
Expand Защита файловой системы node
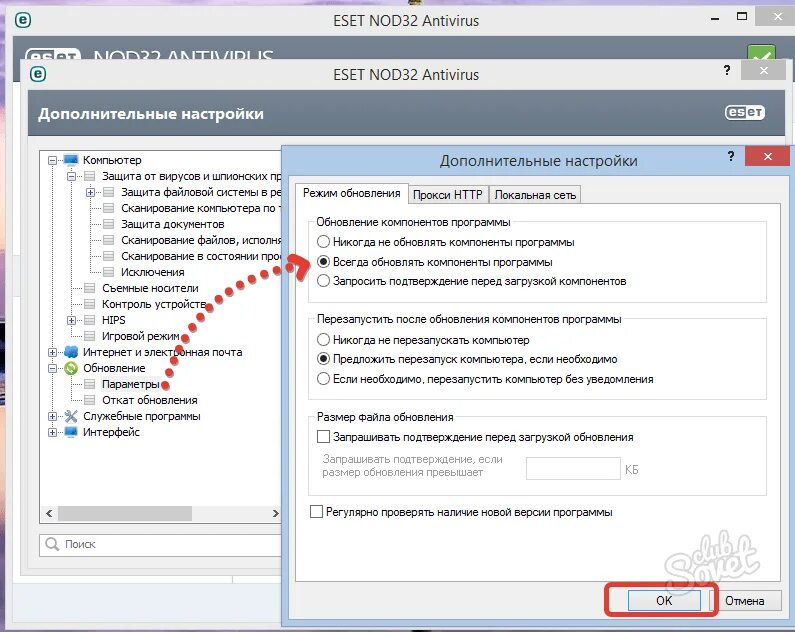click(x=90, y=193)
